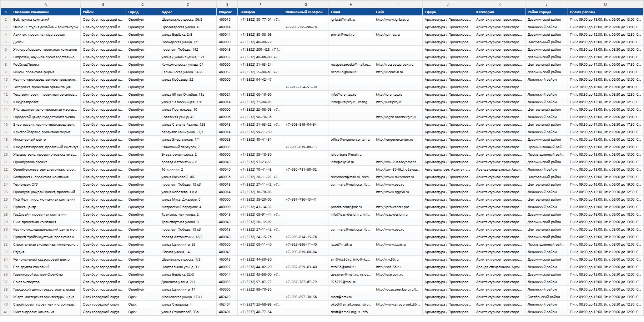Select mobile phone cell '+7-903-395-98-78'

[x=306, y=27]
